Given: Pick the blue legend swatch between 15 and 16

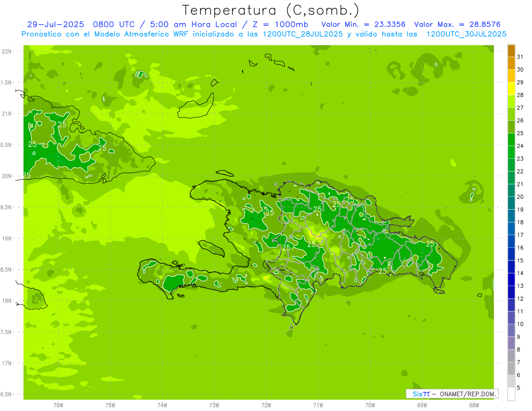Looking at the screenshot, I should (511, 254).
